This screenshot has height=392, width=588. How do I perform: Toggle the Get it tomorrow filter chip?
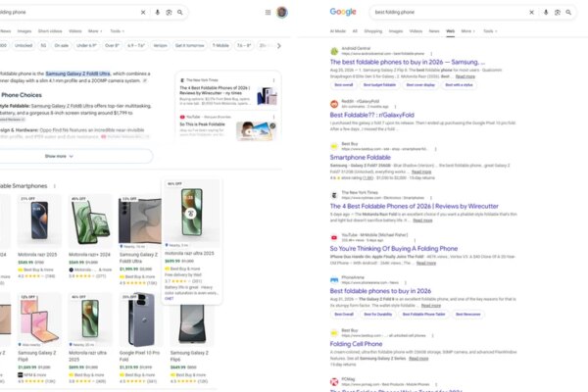190,45
